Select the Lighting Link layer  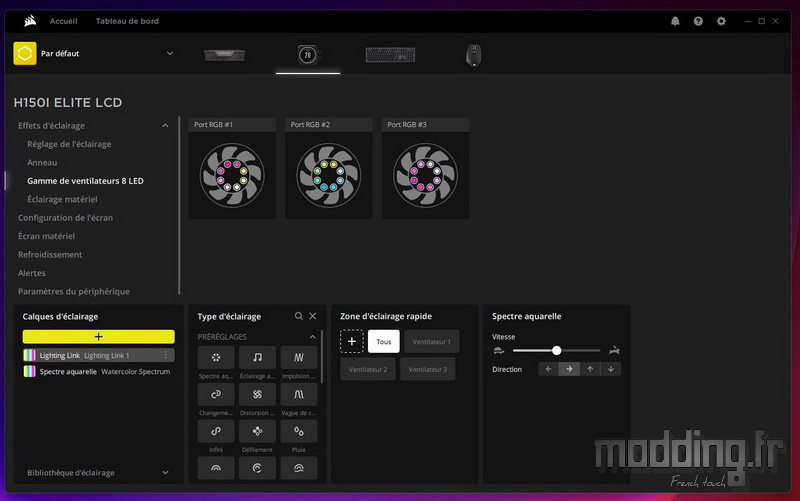98,355
